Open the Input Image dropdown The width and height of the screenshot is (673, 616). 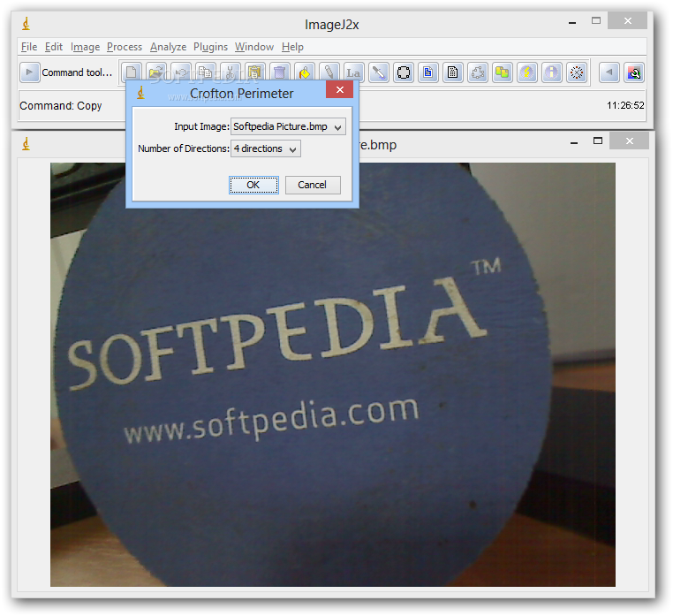288,126
